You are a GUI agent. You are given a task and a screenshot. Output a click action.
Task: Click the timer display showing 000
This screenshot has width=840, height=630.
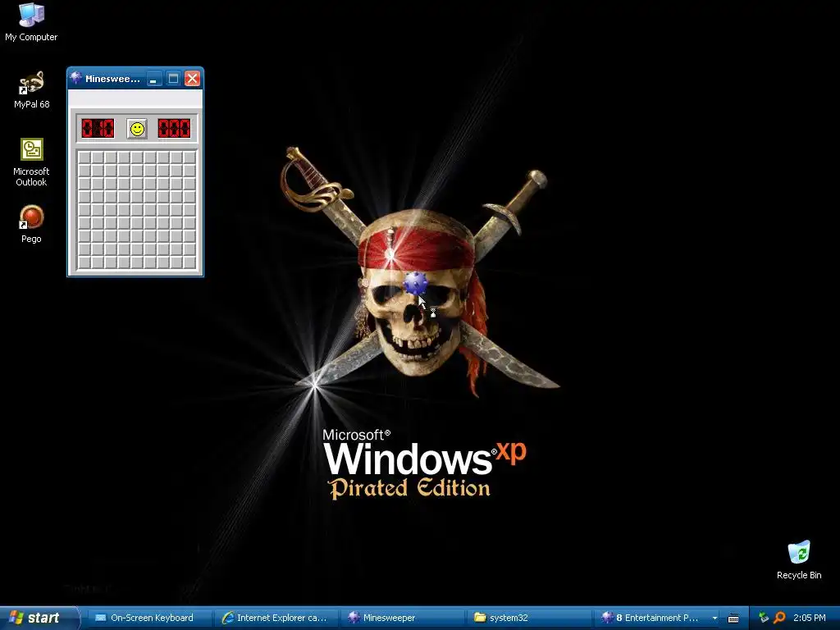point(174,129)
